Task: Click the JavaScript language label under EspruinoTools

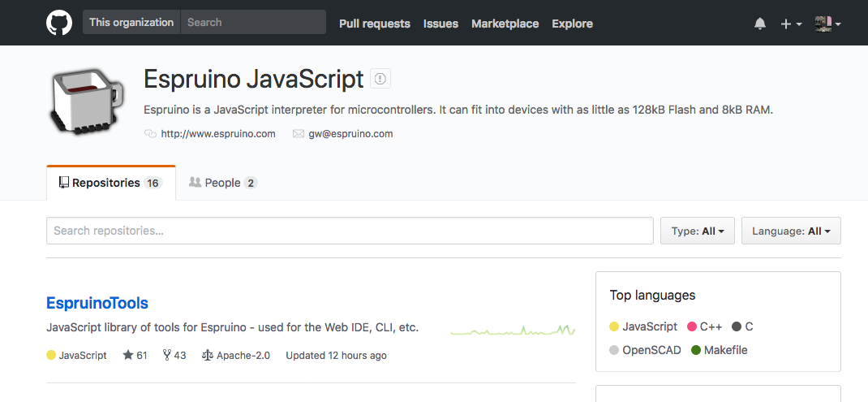Action: [x=83, y=356]
